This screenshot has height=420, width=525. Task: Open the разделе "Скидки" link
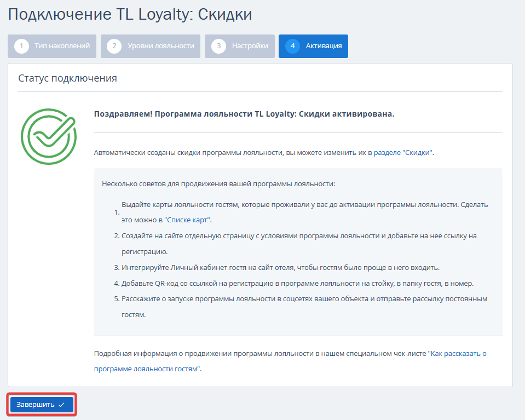tap(403, 153)
